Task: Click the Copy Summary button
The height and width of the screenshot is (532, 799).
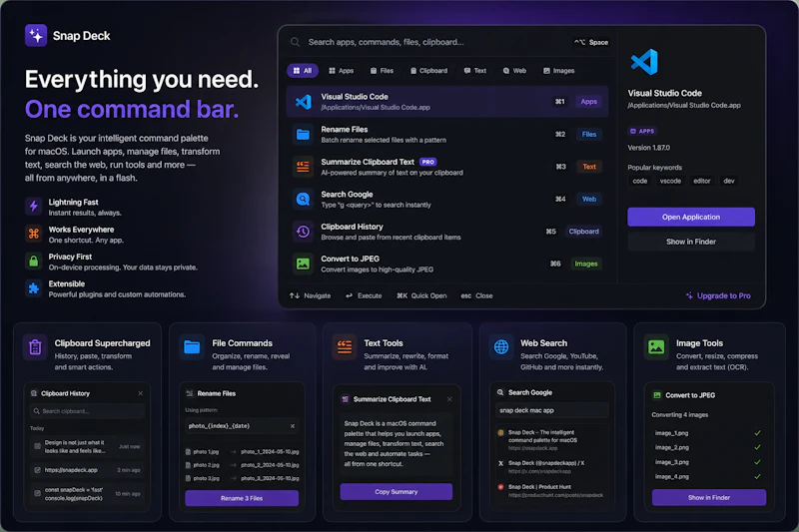Action: tap(396, 492)
